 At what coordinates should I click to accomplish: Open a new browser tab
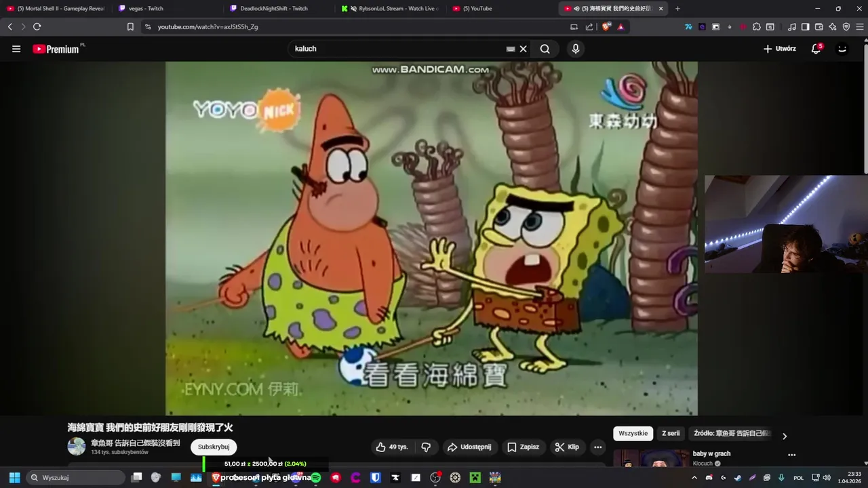point(677,9)
